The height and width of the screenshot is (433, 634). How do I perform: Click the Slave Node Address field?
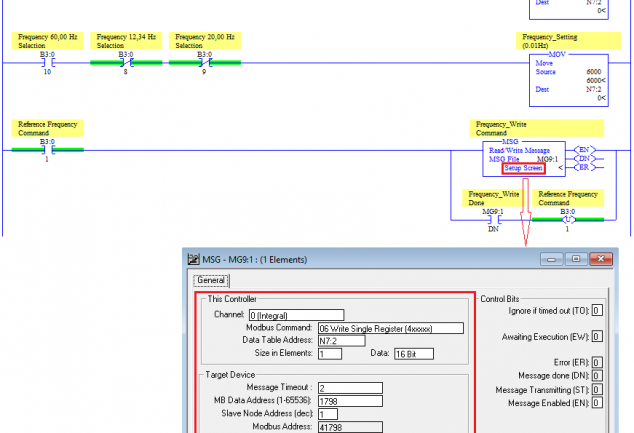coord(328,414)
